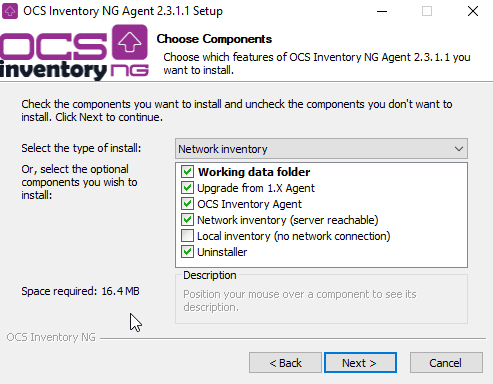The width and height of the screenshot is (493, 384).
Task: Go back to the previous step
Action: [285, 363]
